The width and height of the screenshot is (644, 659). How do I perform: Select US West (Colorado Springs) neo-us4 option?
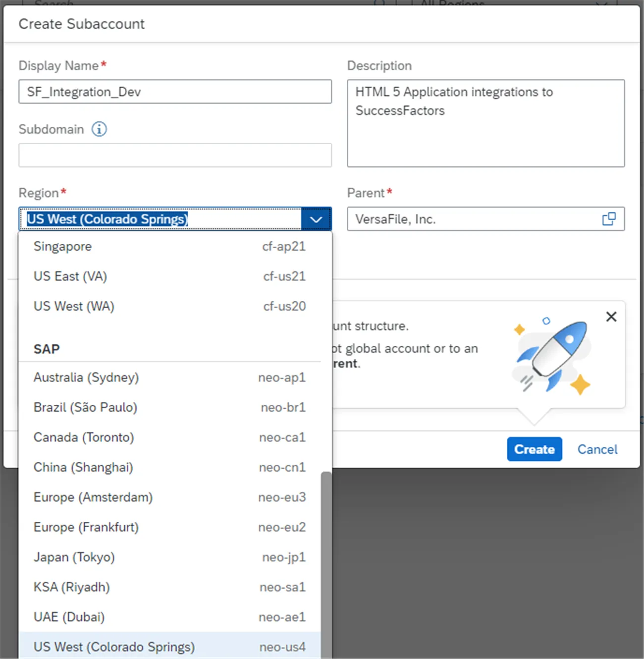[169, 647]
